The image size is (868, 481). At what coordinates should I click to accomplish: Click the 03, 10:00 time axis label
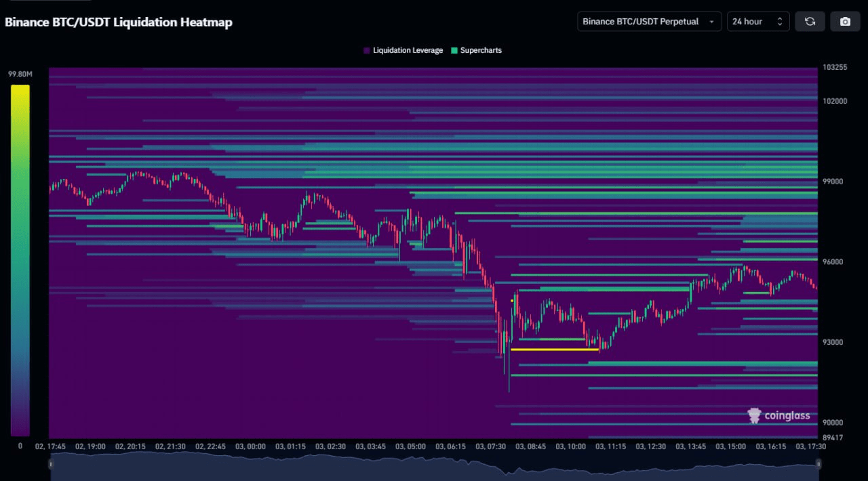click(x=570, y=447)
